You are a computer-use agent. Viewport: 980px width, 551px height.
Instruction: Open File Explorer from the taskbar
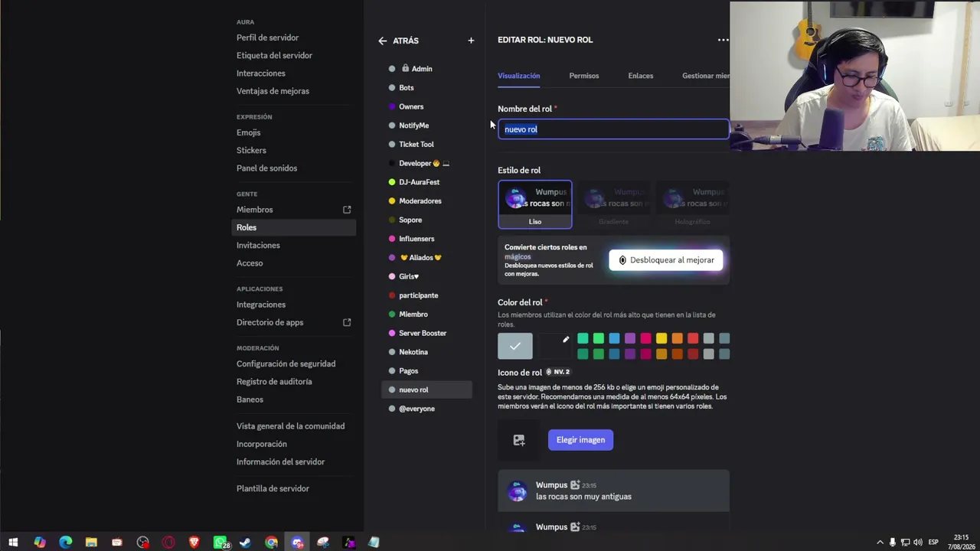(x=91, y=543)
